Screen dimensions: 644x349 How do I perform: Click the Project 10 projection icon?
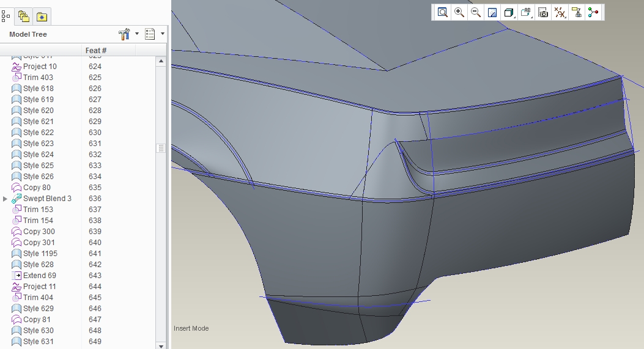click(x=17, y=67)
